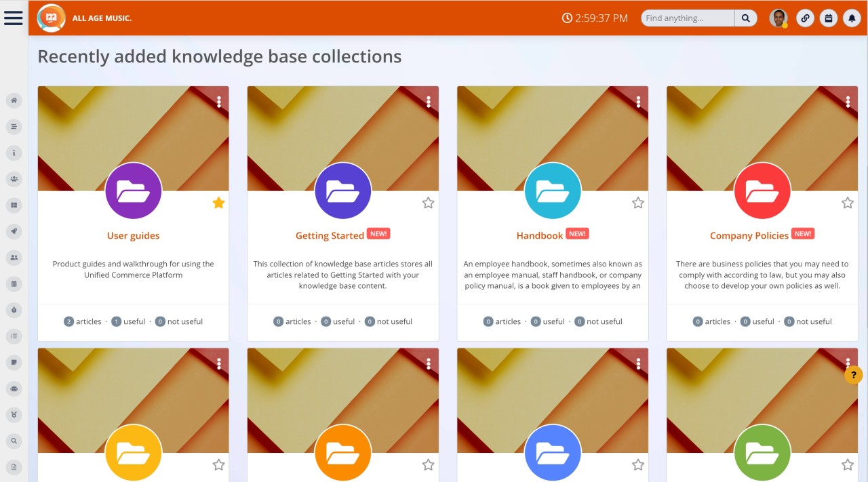Star the Getting Started collection

tap(428, 202)
